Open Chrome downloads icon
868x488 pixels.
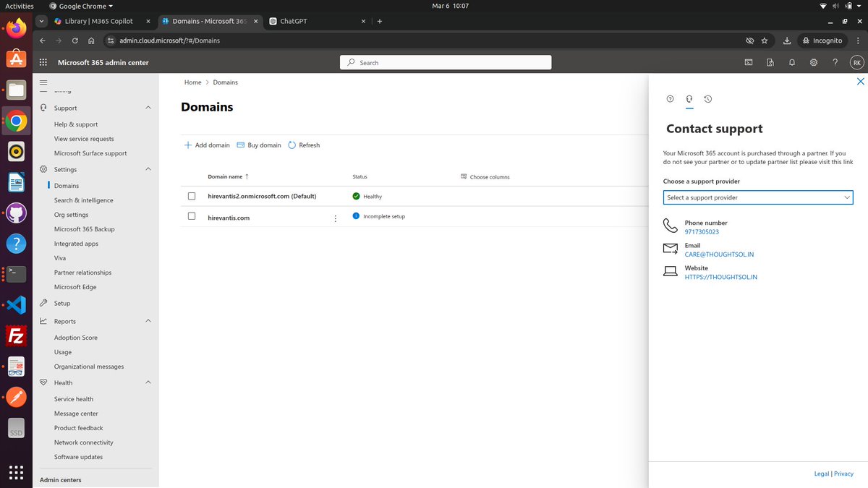pos(787,40)
